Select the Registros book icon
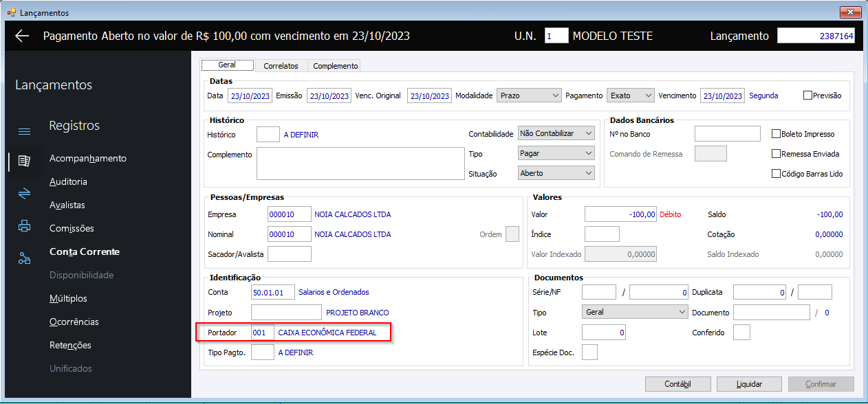The width and height of the screenshot is (868, 404). 24,161
